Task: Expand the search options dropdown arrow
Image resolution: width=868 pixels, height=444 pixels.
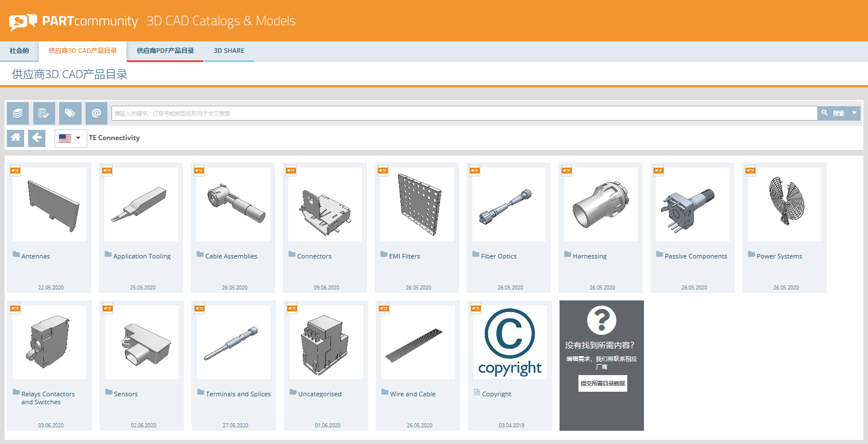Action: 854,113
